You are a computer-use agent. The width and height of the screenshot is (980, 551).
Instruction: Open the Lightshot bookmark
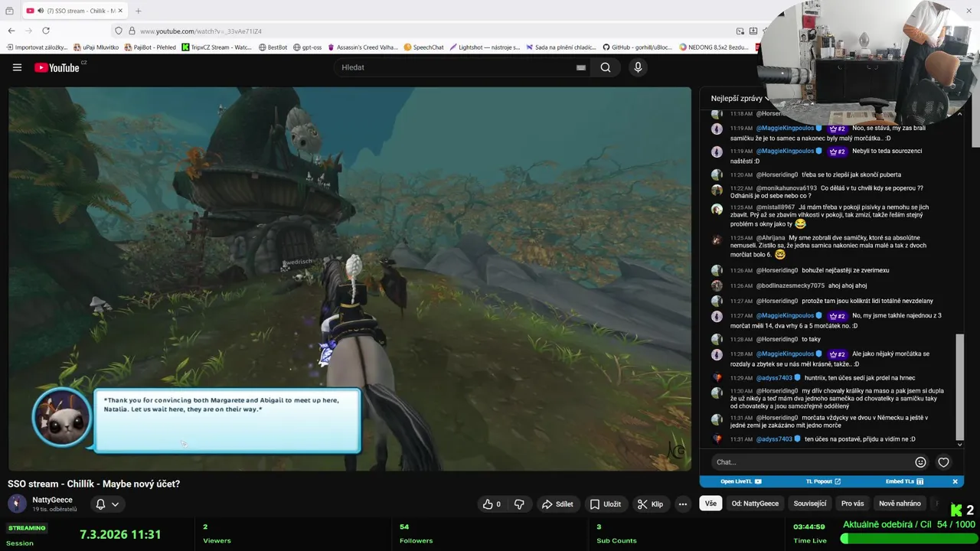click(485, 47)
